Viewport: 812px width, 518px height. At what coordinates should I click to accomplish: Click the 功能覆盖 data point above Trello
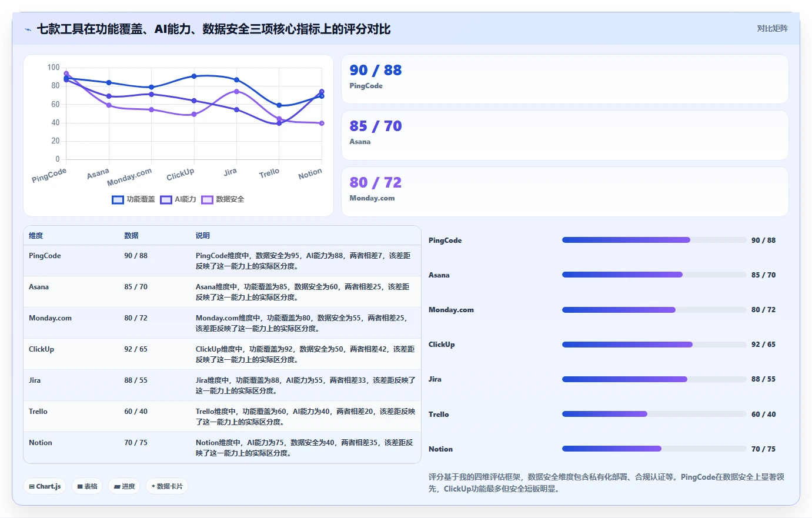(x=279, y=105)
